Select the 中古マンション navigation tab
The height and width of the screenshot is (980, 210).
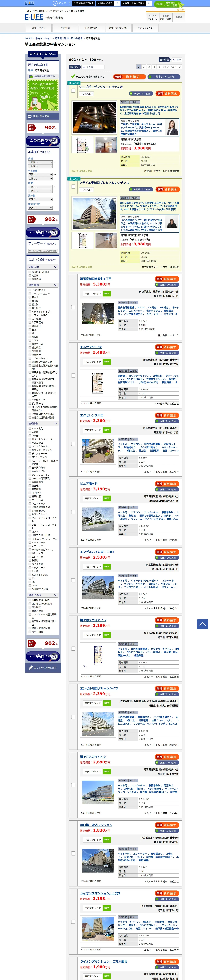coord(145,28)
